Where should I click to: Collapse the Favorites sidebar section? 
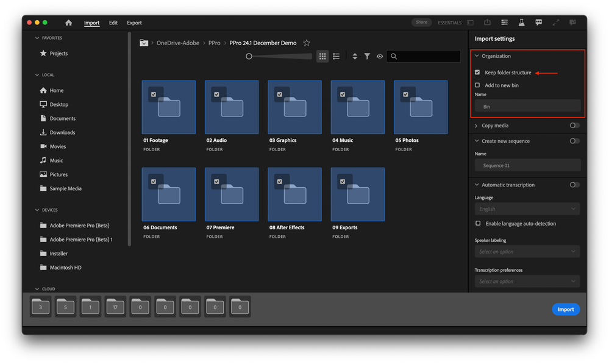[x=37, y=38]
